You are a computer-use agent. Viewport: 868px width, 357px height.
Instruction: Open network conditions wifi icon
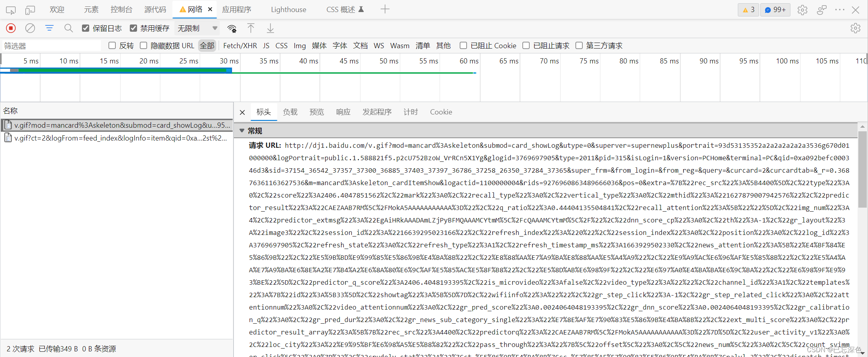pyautogui.click(x=232, y=28)
